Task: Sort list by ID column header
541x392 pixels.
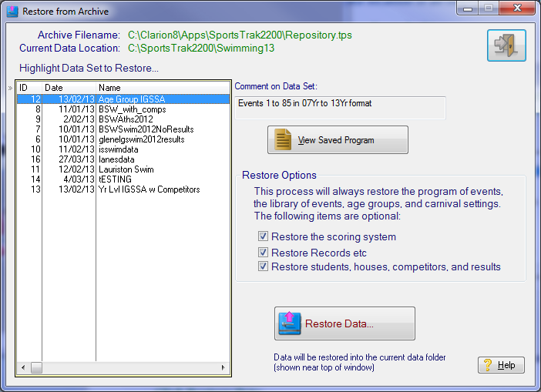Action: pos(29,88)
